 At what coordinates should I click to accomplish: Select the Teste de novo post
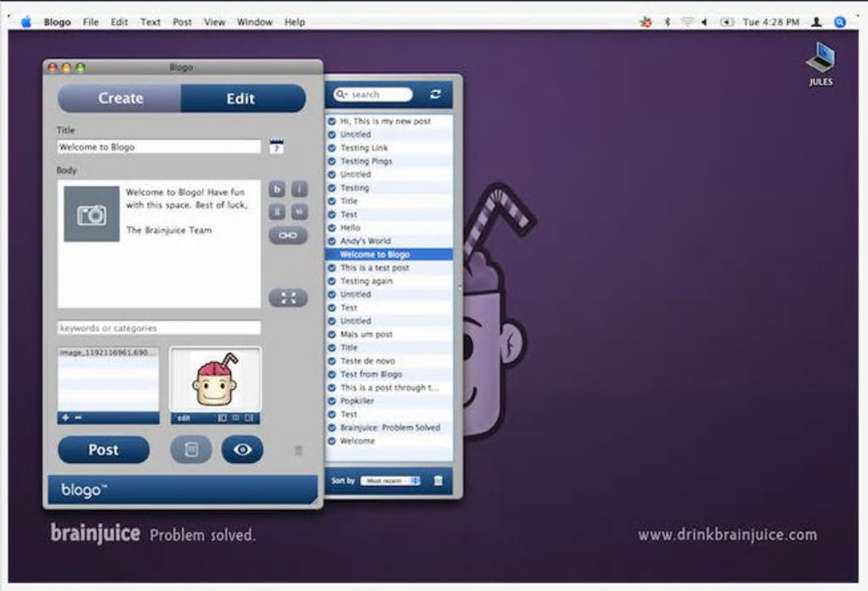[389, 361]
